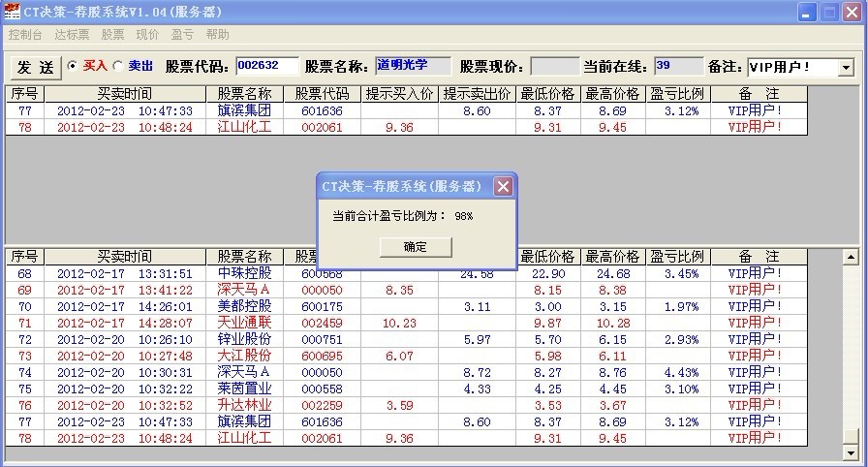The width and height of the screenshot is (868, 467).
Task: Click upper table 8.69 highest price cell
Action: tap(612, 110)
